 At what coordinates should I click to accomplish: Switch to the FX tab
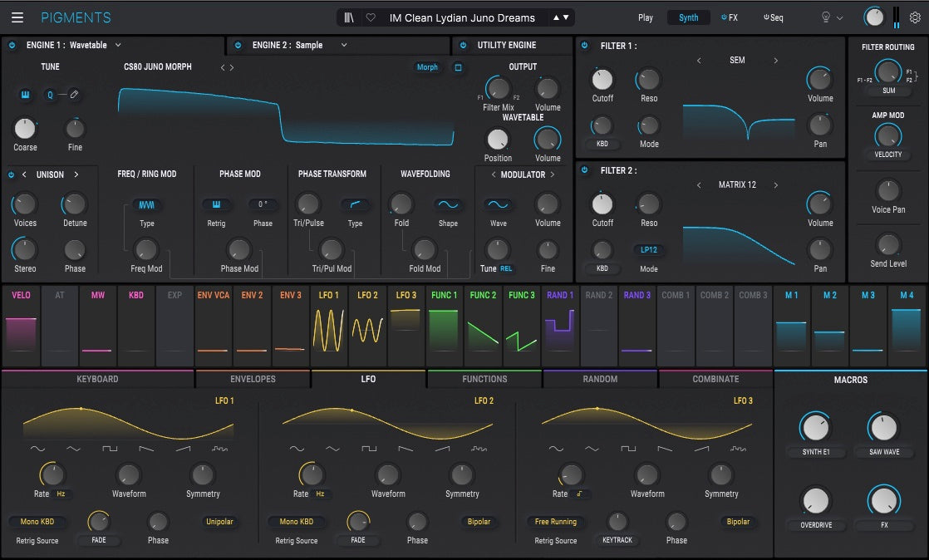click(x=730, y=17)
